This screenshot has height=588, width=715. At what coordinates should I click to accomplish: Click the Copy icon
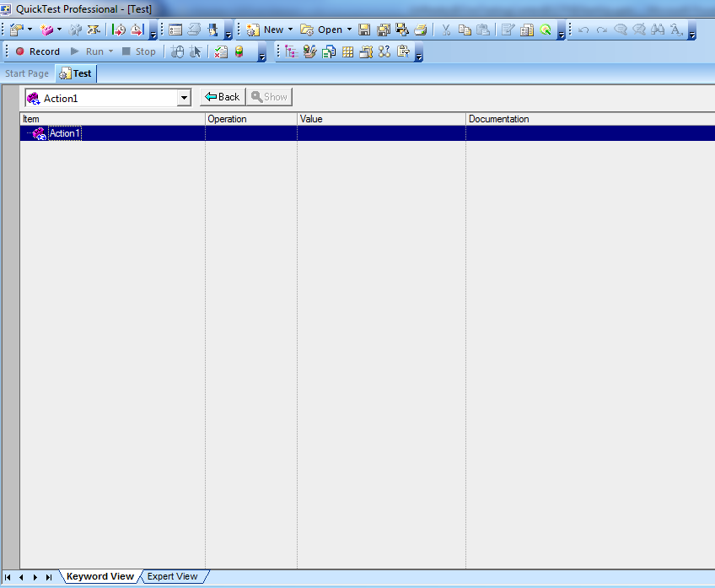(x=465, y=30)
